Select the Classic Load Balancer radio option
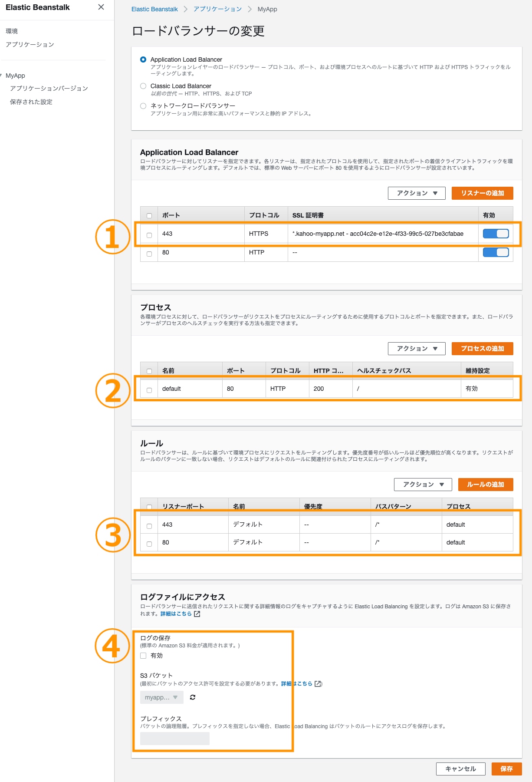Viewport: 532px width, 782px height. [x=143, y=86]
